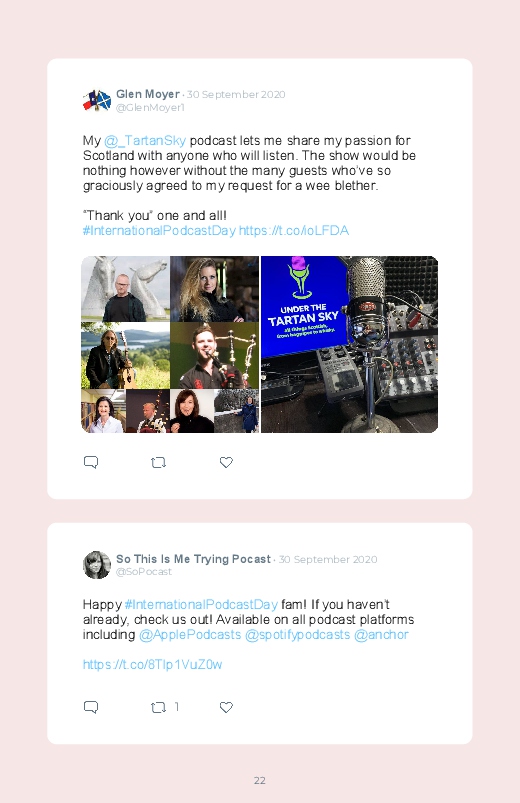Click the Glen Moyer display name
The height and width of the screenshot is (803, 520).
tap(148, 94)
